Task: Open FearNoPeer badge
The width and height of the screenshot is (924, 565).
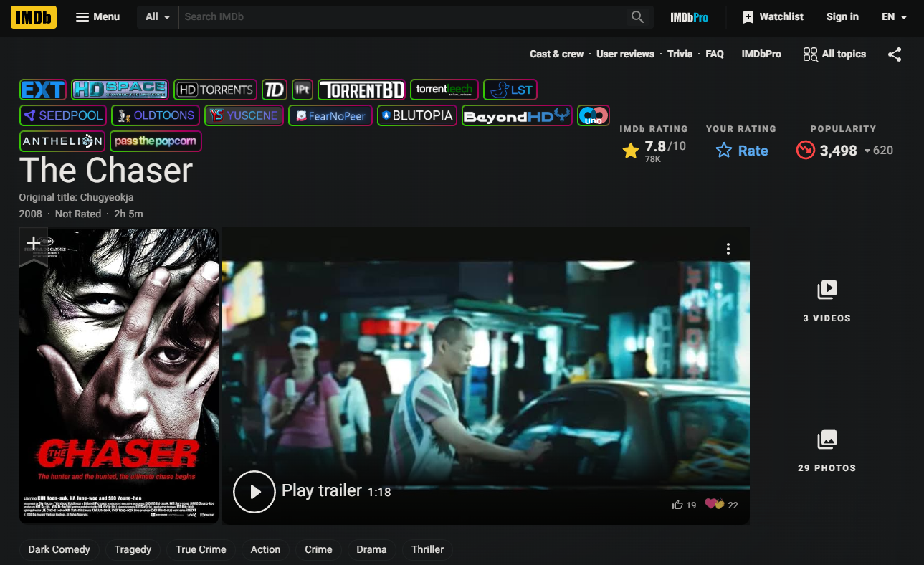Action: [x=330, y=115]
